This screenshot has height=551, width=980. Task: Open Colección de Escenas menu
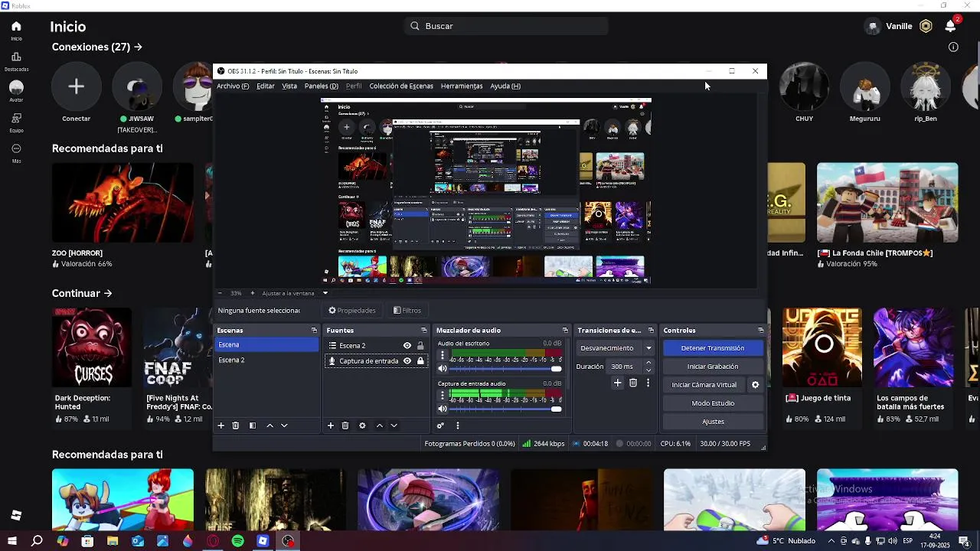click(401, 86)
